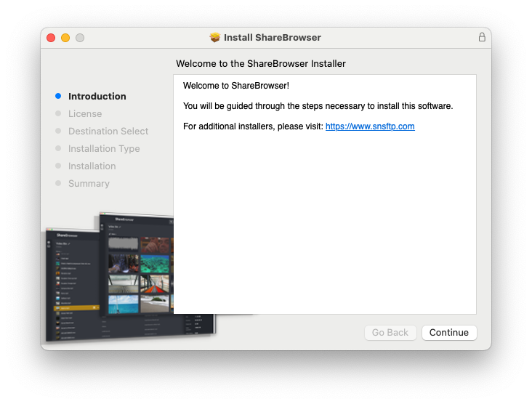
Task: Select the Installation Type step
Action: click(x=104, y=148)
